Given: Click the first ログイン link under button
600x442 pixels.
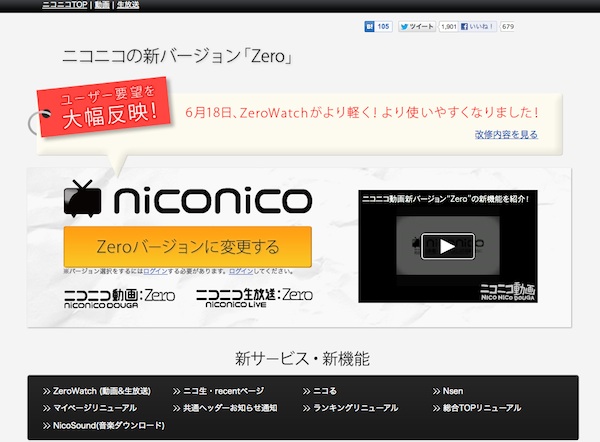Looking at the screenshot, I should point(155,271).
